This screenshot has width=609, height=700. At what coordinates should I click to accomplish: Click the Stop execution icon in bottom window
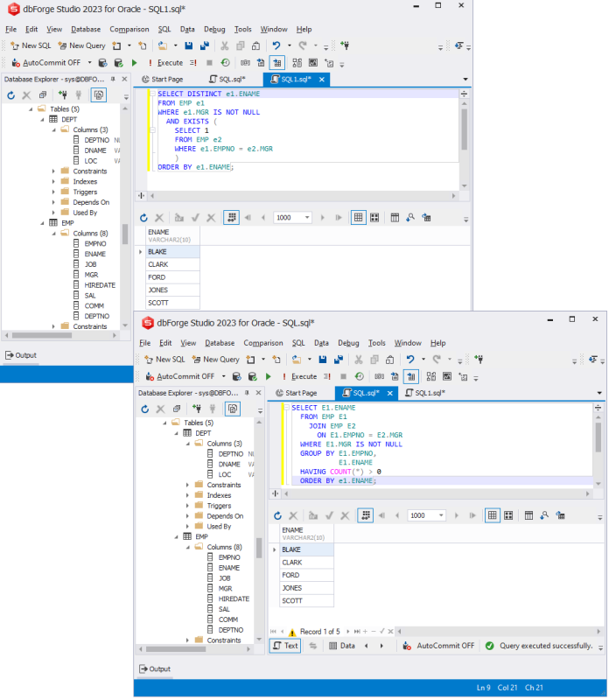343,377
